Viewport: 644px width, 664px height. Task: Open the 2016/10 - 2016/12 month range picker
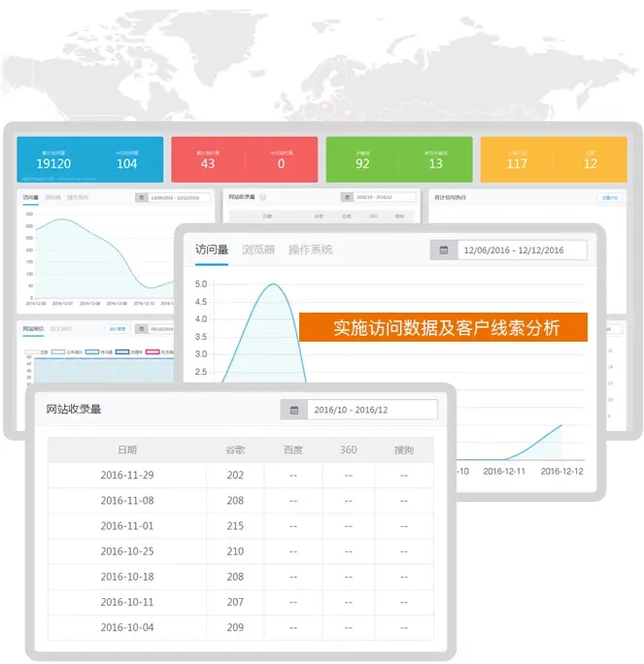click(372, 410)
